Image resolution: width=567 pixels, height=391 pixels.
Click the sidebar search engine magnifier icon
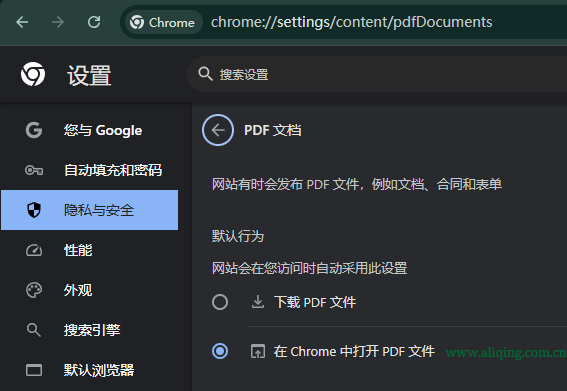coord(34,330)
